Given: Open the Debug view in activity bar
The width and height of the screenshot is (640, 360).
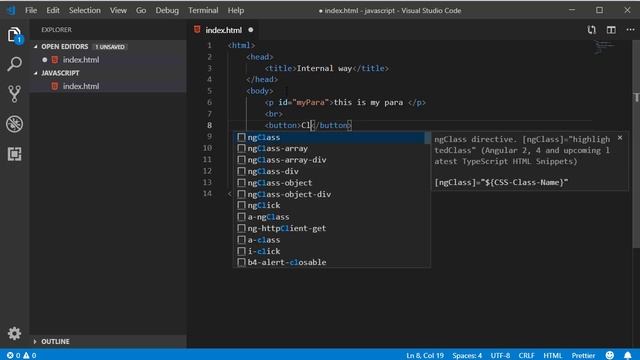Looking at the screenshot, I should pos(14,124).
